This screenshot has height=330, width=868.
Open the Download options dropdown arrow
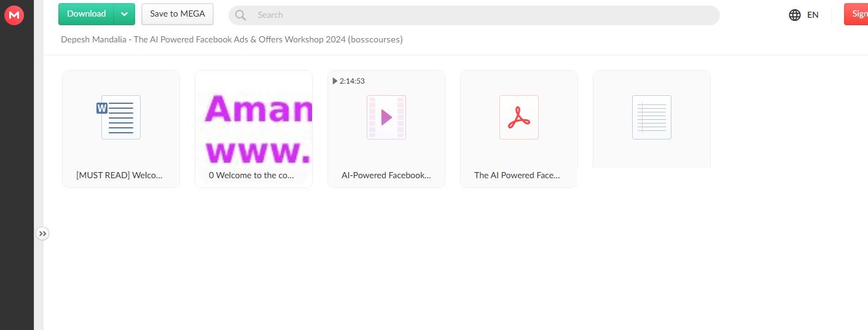[125, 14]
